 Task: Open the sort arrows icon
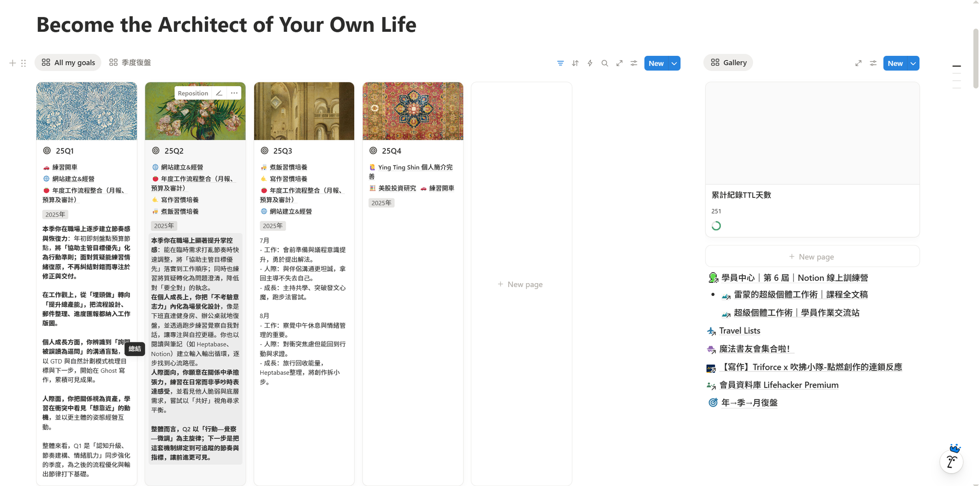click(575, 63)
